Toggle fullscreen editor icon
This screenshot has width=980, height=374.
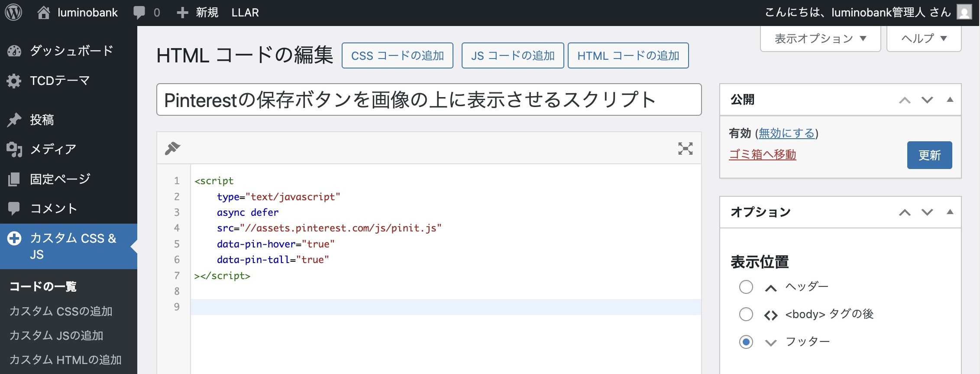click(x=685, y=149)
